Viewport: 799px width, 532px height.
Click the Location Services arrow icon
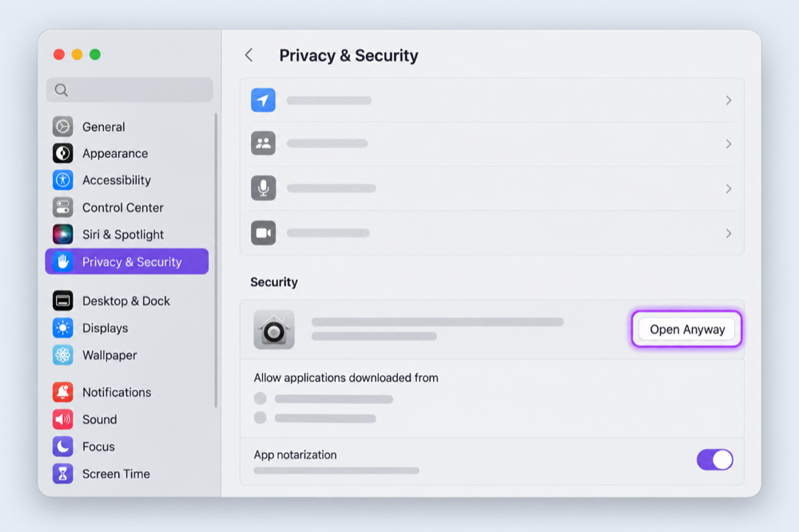[x=263, y=100]
